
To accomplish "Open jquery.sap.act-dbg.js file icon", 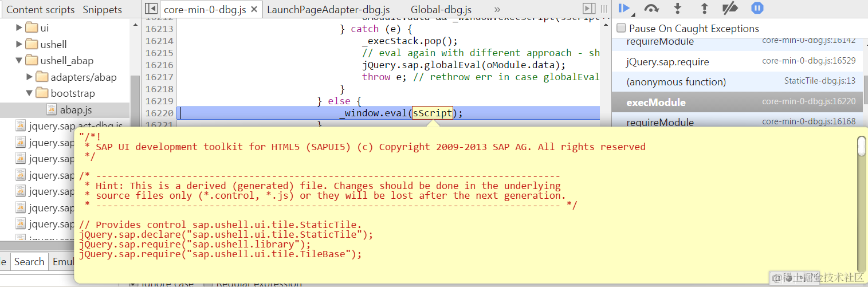I will [21, 126].
